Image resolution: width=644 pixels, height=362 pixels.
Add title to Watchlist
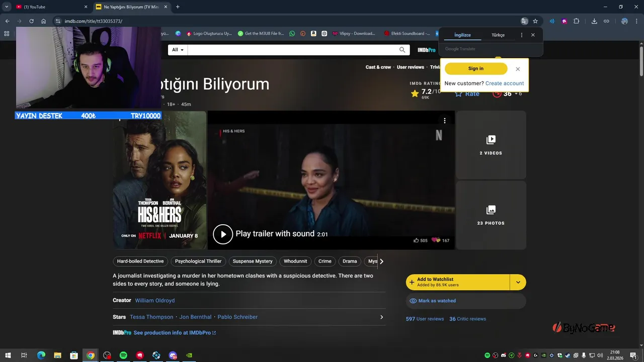(458, 282)
